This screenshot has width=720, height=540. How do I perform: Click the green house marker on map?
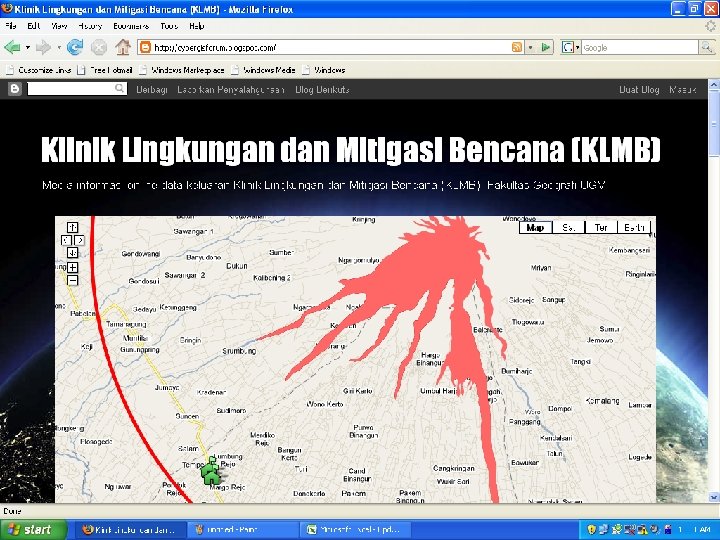tap(210, 471)
